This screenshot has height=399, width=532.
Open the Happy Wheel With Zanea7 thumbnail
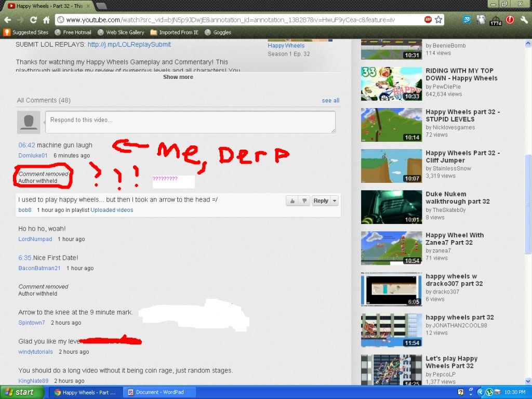coord(392,248)
